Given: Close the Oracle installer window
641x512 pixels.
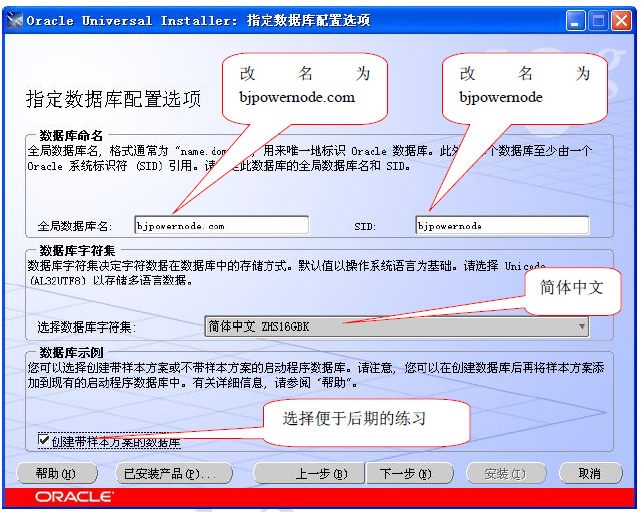Looking at the screenshot, I should pyautogui.click(x=621, y=20).
